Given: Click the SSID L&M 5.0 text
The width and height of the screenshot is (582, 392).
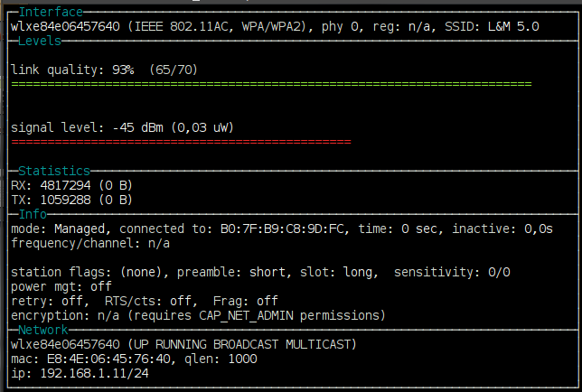Looking at the screenshot, I should [x=492, y=27].
